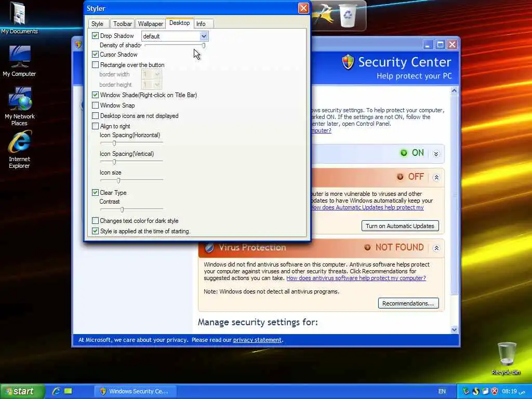The image size is (532, 399).
Task: Minimize the Security Center window
Action: pos(428,45)
